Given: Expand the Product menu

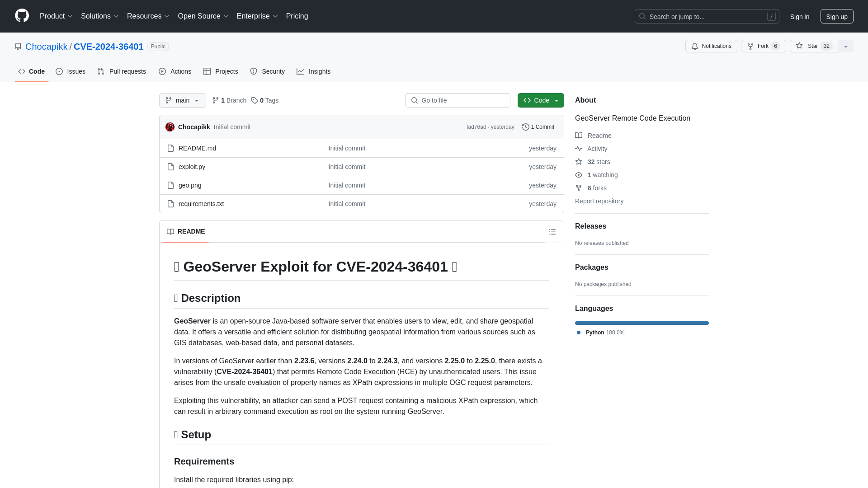Looking at the screenshot, I should click(x=56, y=16).
